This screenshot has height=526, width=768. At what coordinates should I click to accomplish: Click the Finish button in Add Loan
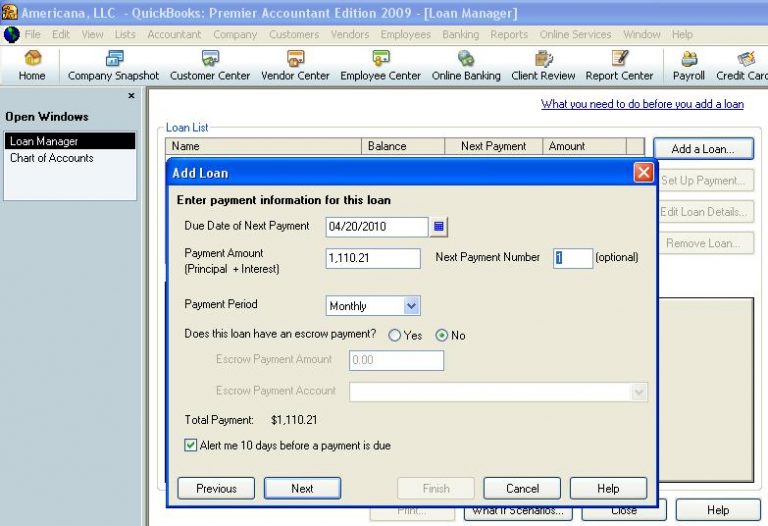tap(436, 488)
